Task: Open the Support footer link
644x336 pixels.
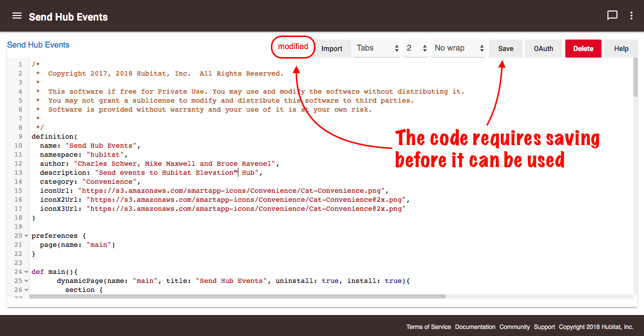Action: pyautogui.click(x=544, y=327)
